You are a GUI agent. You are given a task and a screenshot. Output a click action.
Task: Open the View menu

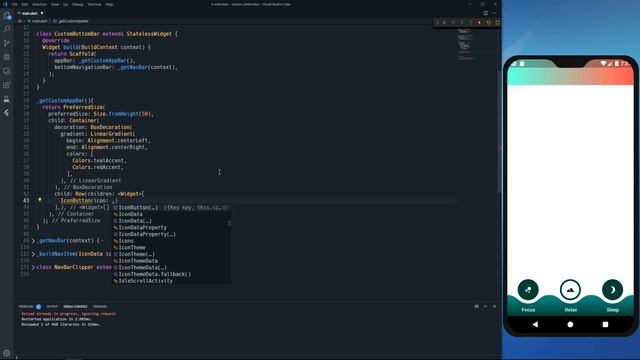55,4
